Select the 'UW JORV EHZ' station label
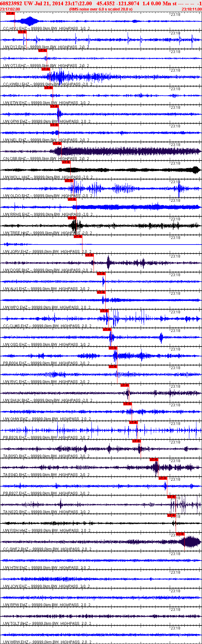Image resolution: width=202 pixels, height=644 pixels. coord(16,252)
